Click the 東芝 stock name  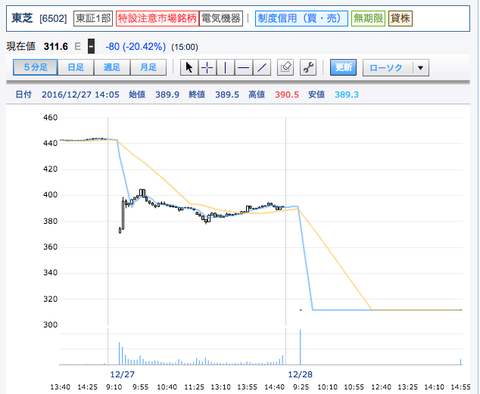point(22,18)
